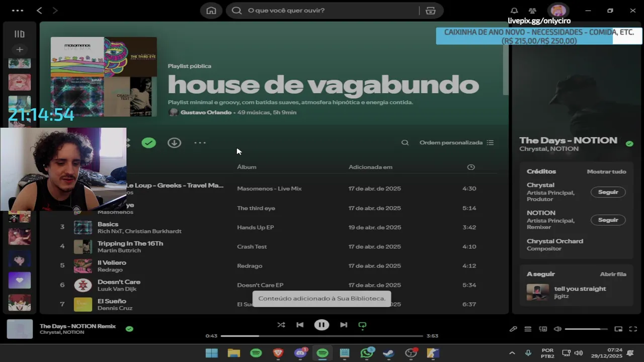Toggle the saved check in the player bar
The width and height of the screenshot is (644, 362).
[129, 329]
